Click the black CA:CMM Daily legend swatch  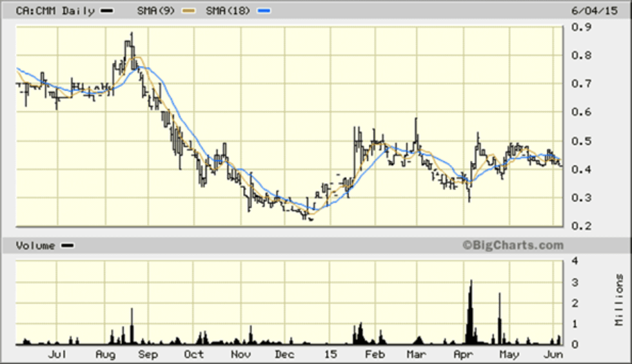[108, 11]
